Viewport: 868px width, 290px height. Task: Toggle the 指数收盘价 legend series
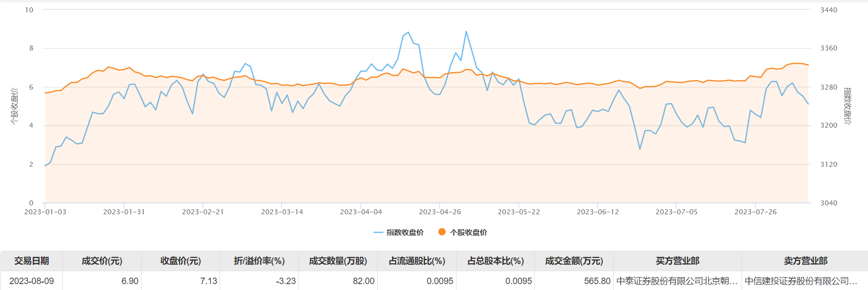pos(399,232)
